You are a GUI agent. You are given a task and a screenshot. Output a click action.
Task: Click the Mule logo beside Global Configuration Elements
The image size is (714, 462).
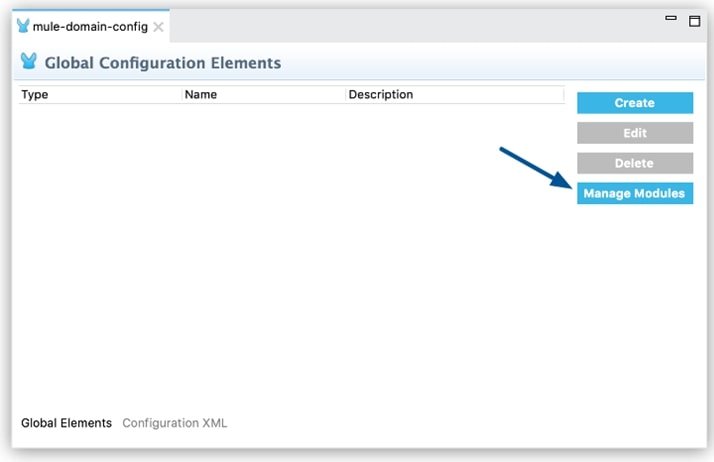click(x=29, y=61)
